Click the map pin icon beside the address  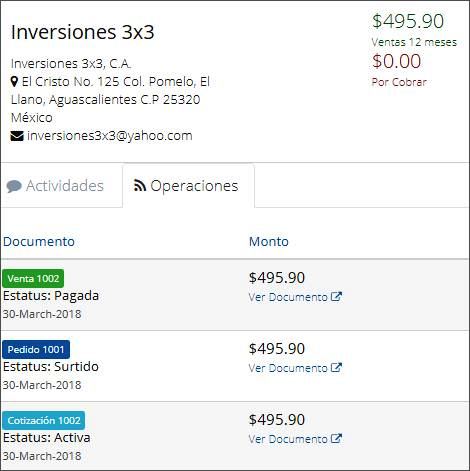[14, 82]
